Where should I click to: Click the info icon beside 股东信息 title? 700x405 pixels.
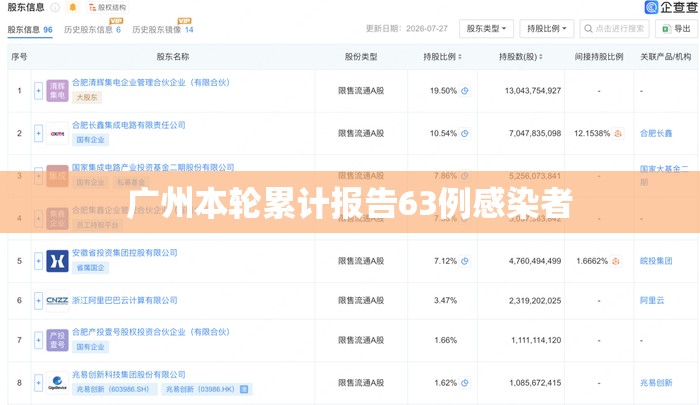click(55, 8)
